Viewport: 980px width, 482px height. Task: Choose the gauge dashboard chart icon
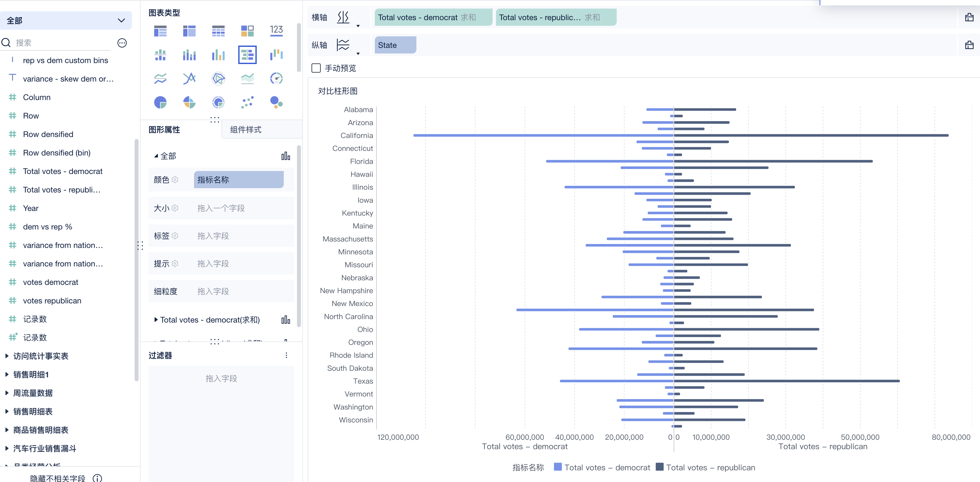[x=276, y=79]
